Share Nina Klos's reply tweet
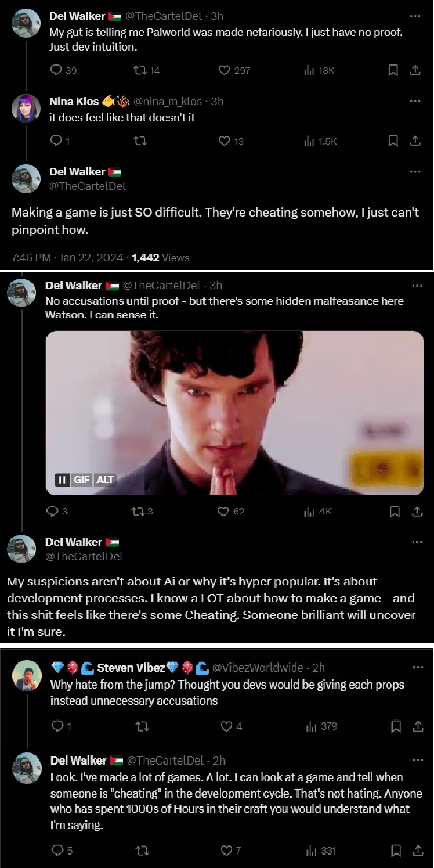 click(x=415, y=141)
